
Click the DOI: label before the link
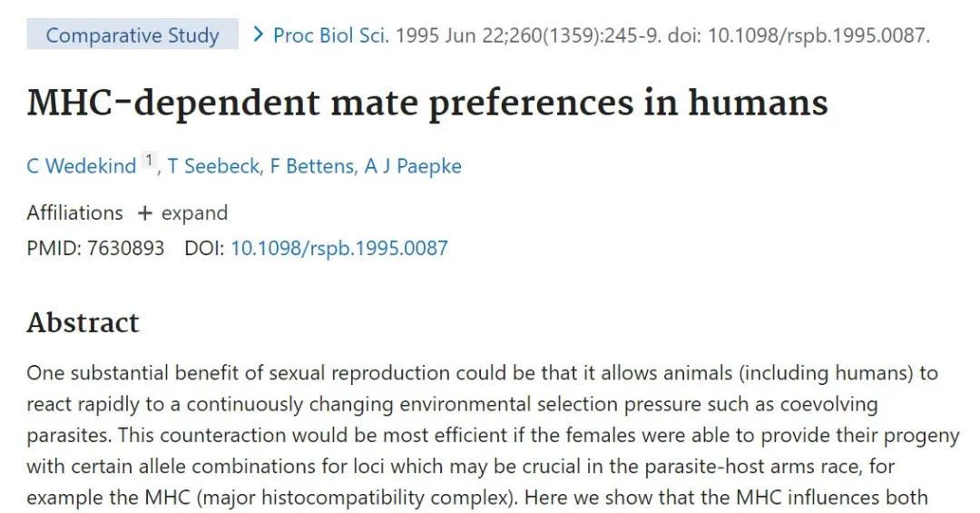tap(204, 248)
